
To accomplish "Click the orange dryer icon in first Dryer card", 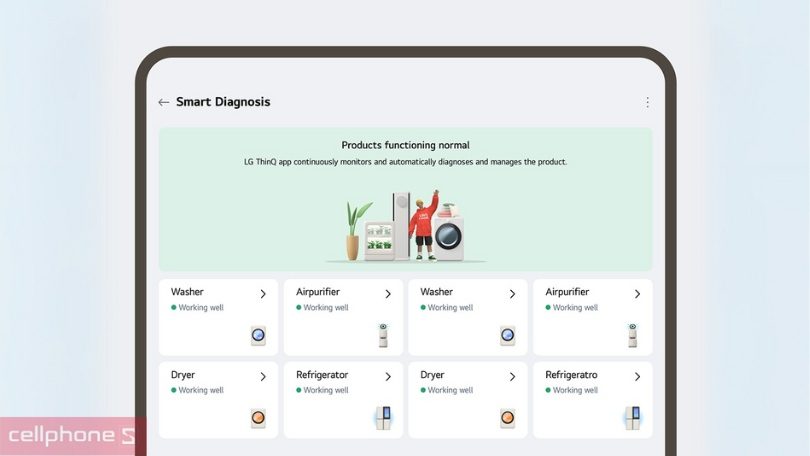I will click(258, 418).
